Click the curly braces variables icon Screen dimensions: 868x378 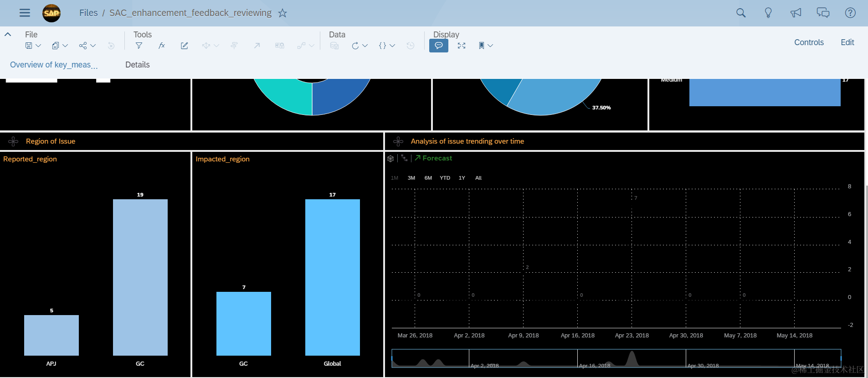coord(382,46)
